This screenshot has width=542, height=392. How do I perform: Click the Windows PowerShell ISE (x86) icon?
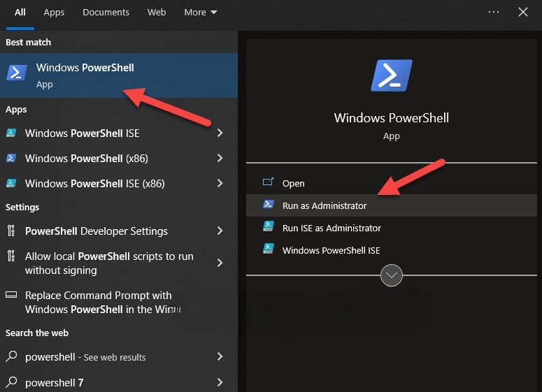pos(11,183)
